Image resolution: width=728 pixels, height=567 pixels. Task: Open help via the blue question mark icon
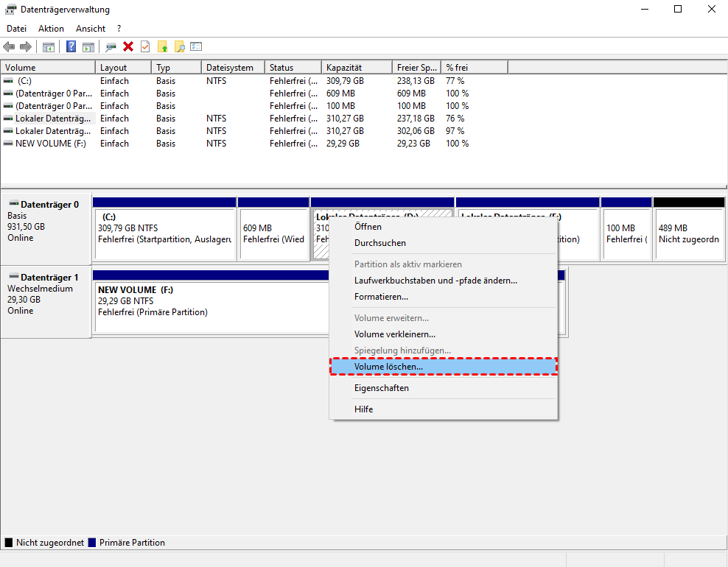pos(71,46)
